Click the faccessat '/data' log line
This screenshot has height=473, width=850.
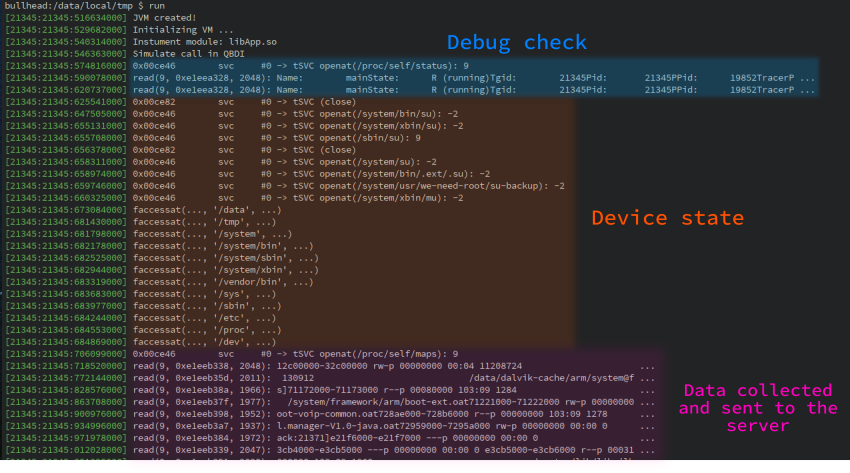(x=200, y=210)
